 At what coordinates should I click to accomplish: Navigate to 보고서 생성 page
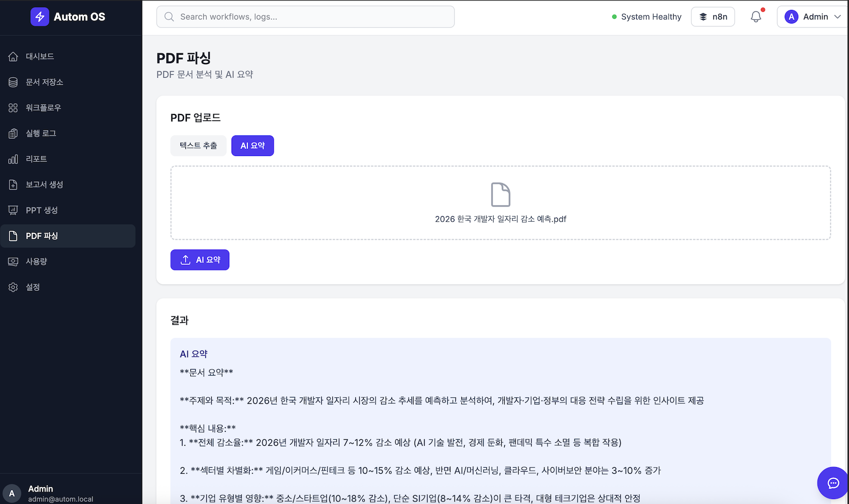44,185
